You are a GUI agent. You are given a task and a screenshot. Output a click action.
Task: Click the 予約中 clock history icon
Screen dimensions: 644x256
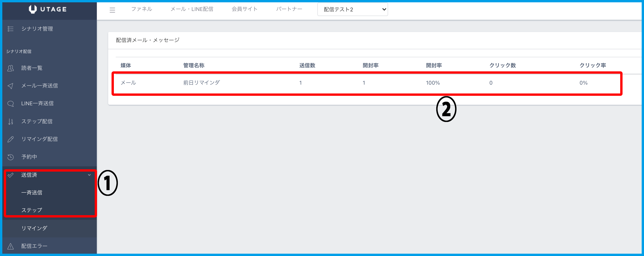click(x=11, y=157)
